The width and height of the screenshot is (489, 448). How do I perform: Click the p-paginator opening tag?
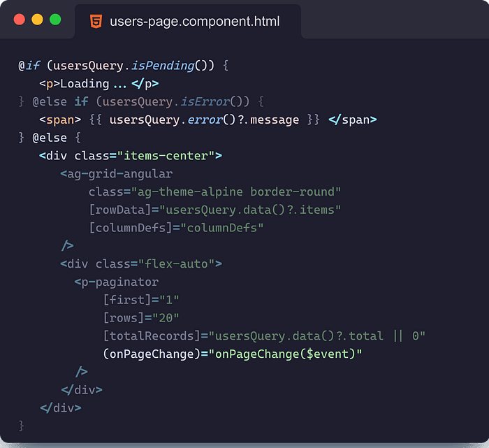coord(116,282)
